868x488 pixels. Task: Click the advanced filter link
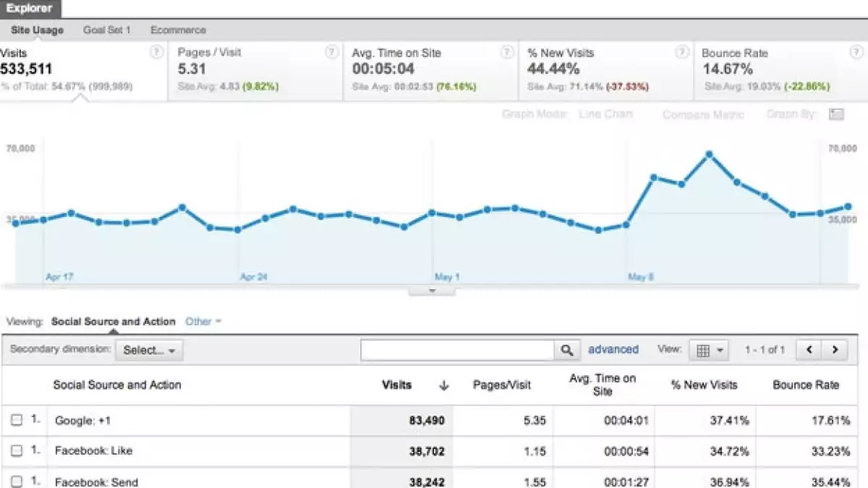613,349
